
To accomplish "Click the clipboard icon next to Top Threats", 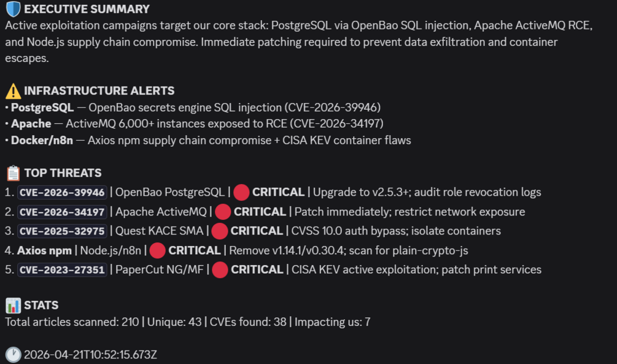I will point(13,173).
